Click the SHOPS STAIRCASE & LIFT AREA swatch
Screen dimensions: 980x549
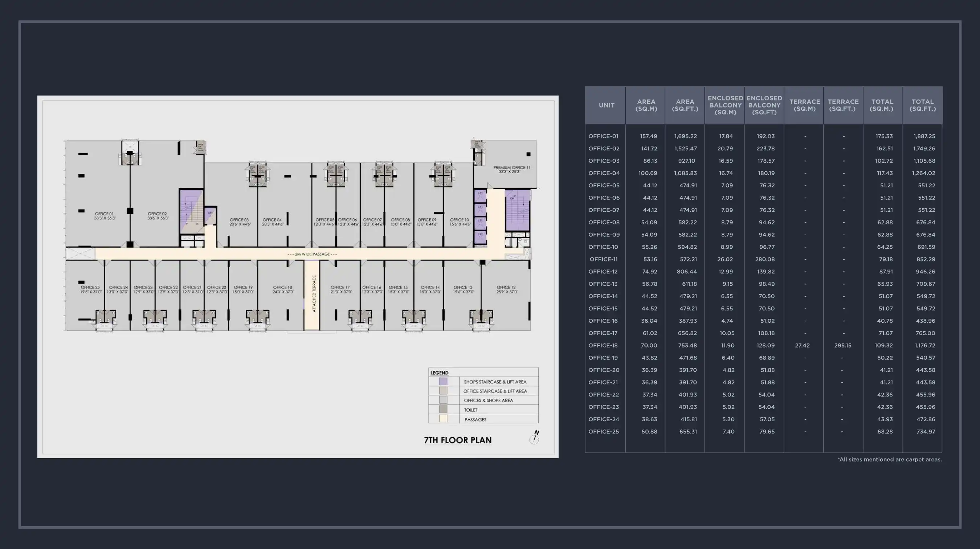(x=444, y=382)
